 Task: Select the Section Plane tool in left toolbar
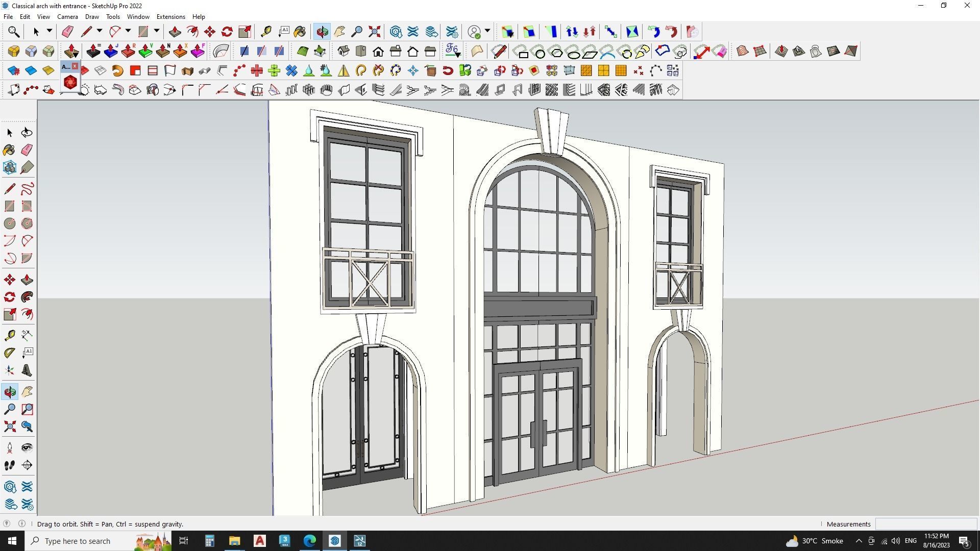click(27, 465)
